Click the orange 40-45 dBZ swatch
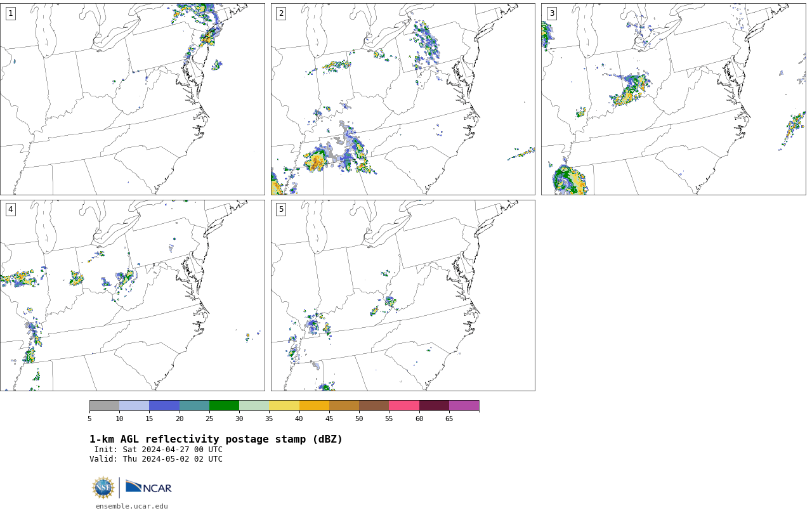Viewport: 812px width, 513px height. [314, 406]
